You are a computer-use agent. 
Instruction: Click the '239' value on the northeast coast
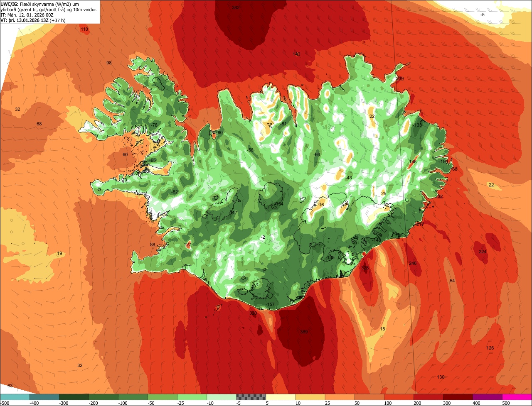coord(400,78)
